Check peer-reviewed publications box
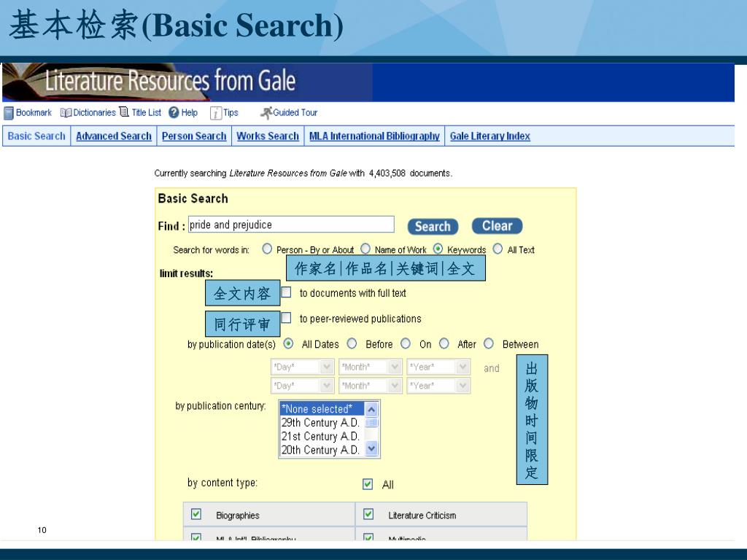747x560 pixels. (286, 318)
